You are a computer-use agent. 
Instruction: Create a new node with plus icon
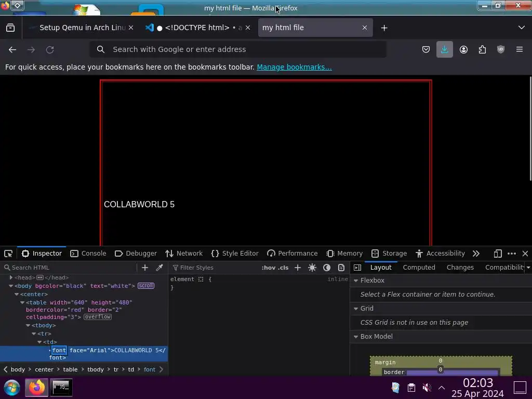(145, 268)
